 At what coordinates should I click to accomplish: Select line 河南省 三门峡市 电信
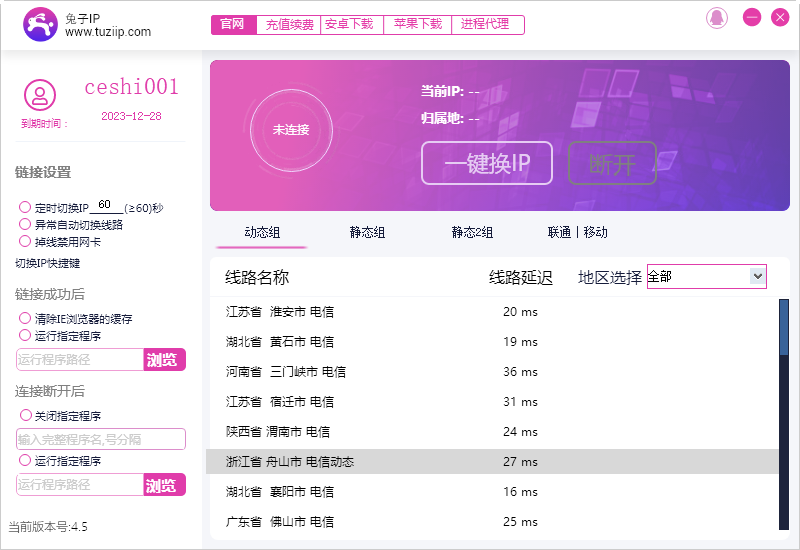492,372
